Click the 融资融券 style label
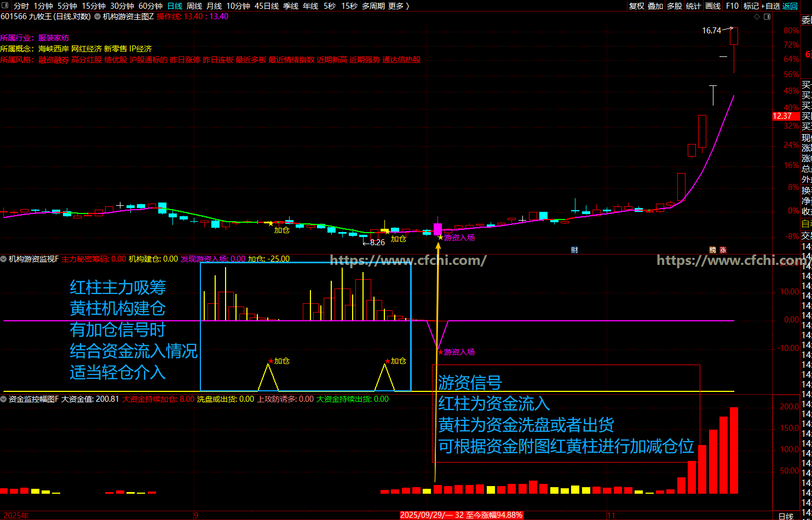This screenshot has height=520, width=812. pos(54,60)
